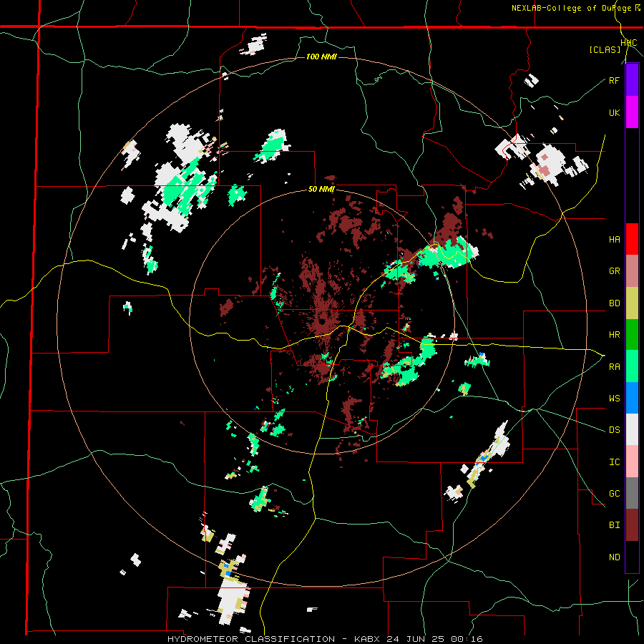
Task: Click the WS blue legend swatch
Action: pyautogui.click(x=632, y=398)
